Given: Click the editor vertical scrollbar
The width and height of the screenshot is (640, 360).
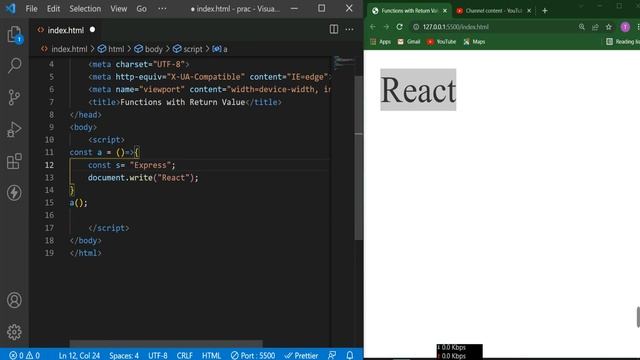Looking at the screenshot, I should [x=358, y=158].
